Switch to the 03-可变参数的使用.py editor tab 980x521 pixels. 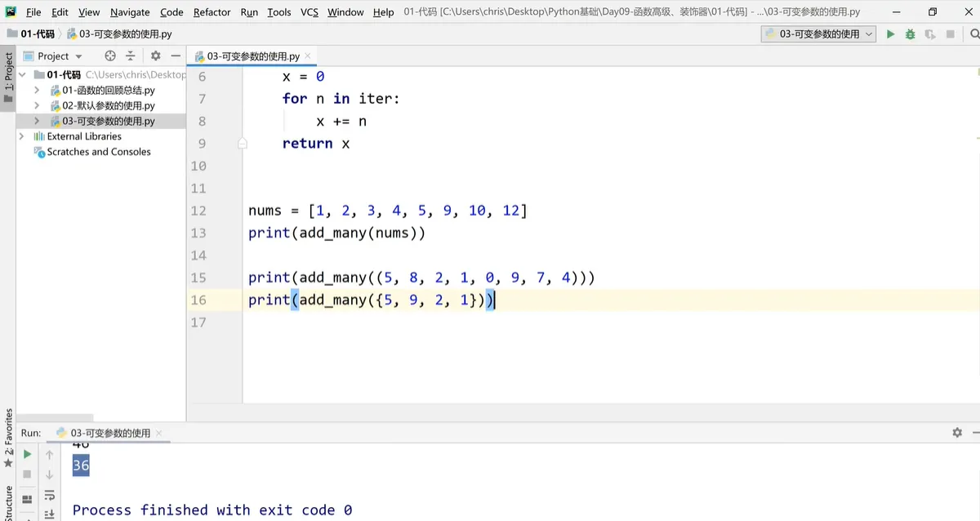tap(252, 56)
